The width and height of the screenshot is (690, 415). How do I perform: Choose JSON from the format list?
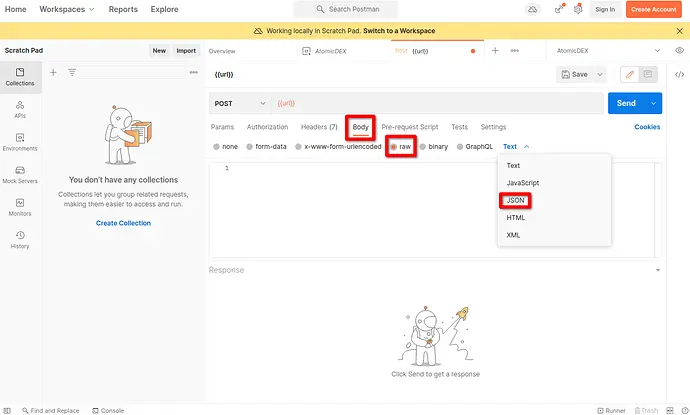(516, 200)
